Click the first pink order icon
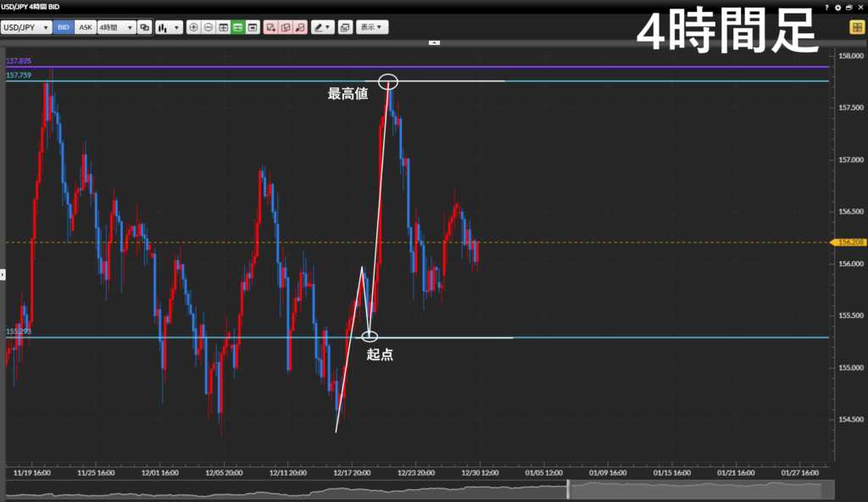The image size is (868, 502). [271, 27]
